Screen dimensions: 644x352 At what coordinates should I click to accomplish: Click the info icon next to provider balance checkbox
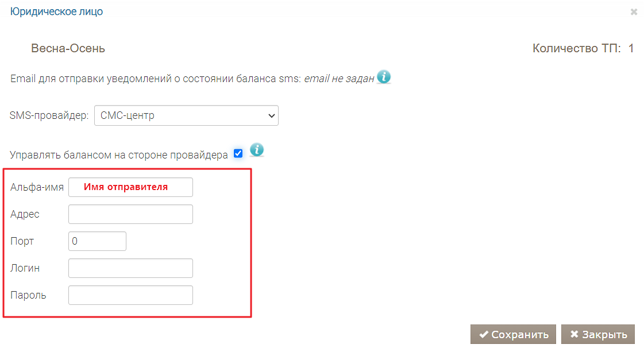(257, 150)
